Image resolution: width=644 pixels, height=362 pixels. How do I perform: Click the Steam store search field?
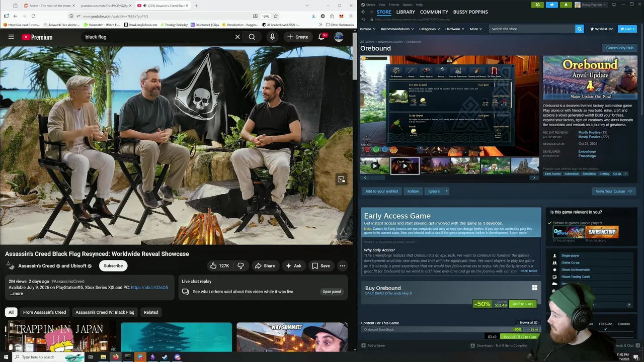click(x=532, y=29)
